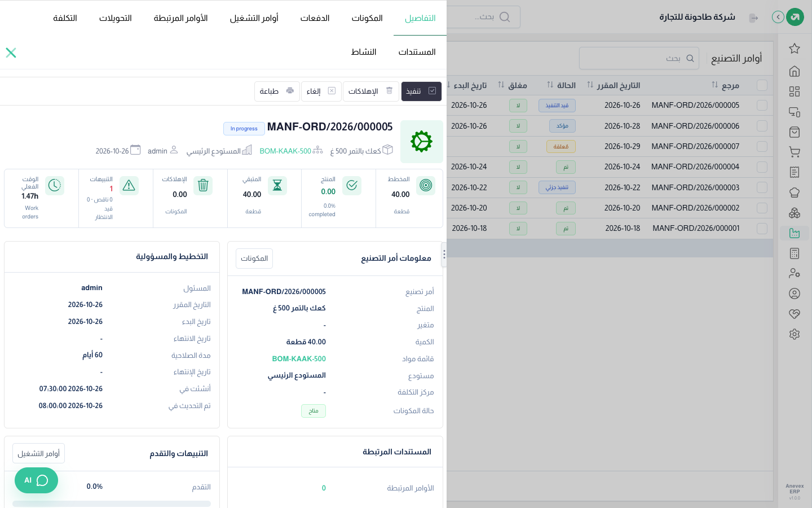
Task: Click the أوامر التصنيع search field
Action: click(x=639, y=58)
